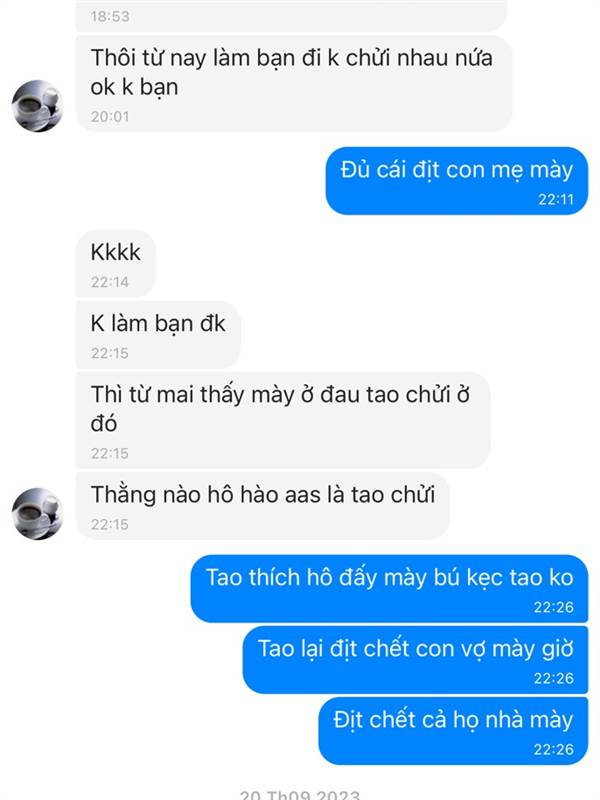
Task: Tap the word 'chửi' in the 'Thằng nào' message
Action: [413, 494]
